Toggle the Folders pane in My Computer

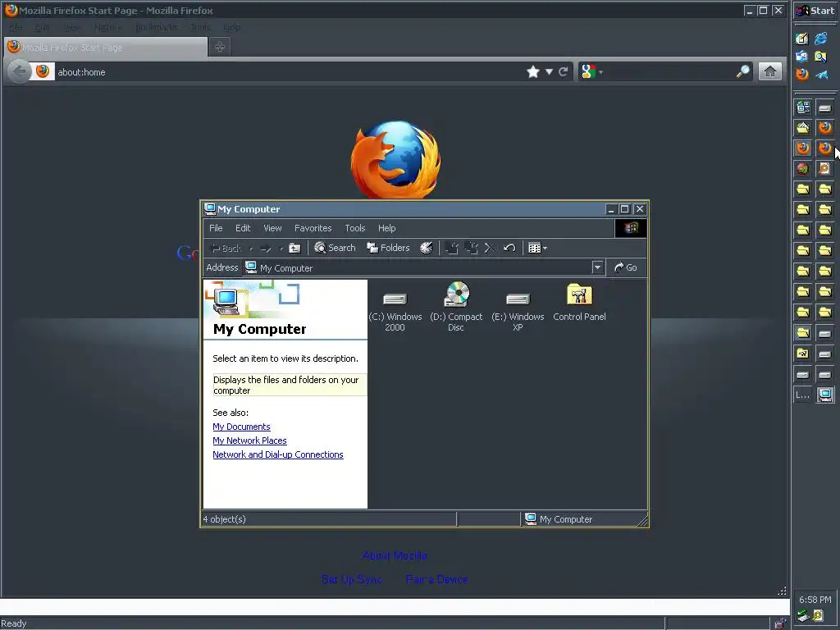point(388,248)
